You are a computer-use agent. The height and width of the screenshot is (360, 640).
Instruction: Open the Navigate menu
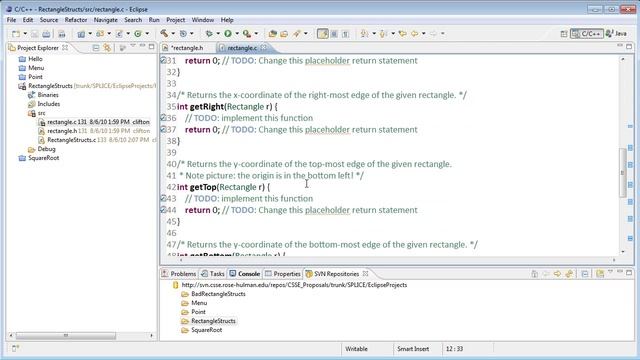105,20
